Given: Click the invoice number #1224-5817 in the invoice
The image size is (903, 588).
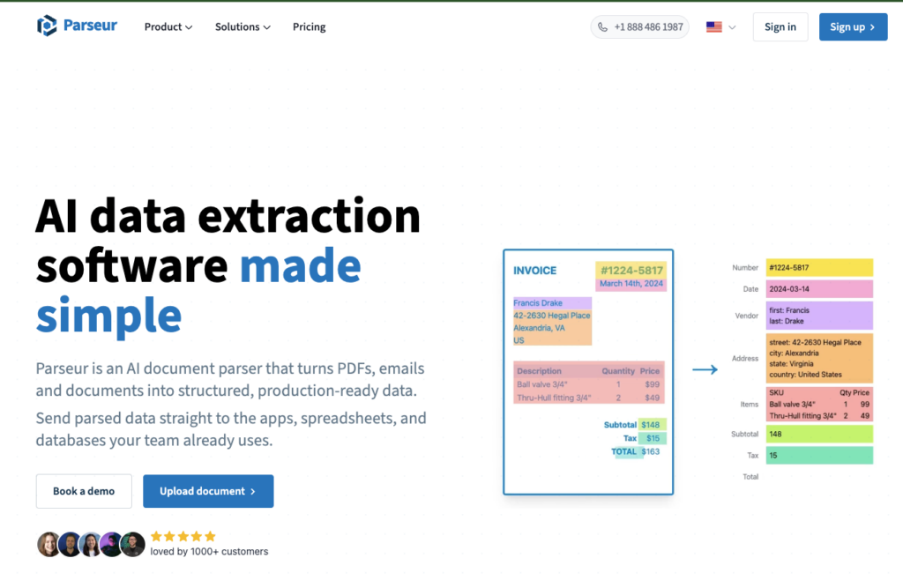Looking at the screenshot, I should (x=631, y=270).
